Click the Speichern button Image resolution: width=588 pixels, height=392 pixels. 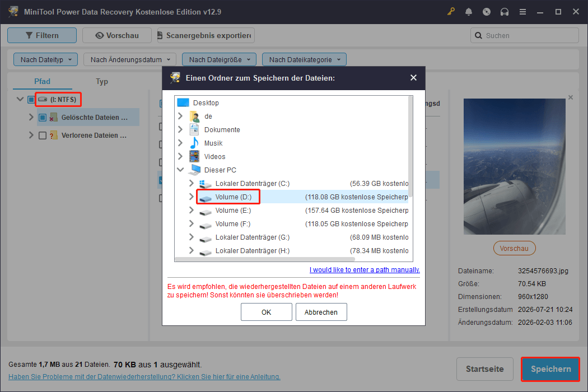[x=550, y=369]
